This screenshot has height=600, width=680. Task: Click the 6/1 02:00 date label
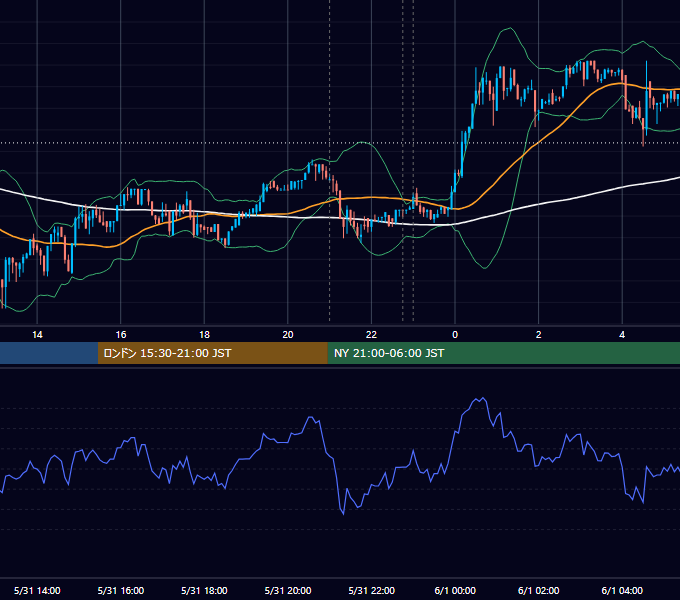(x=539, y=591)
